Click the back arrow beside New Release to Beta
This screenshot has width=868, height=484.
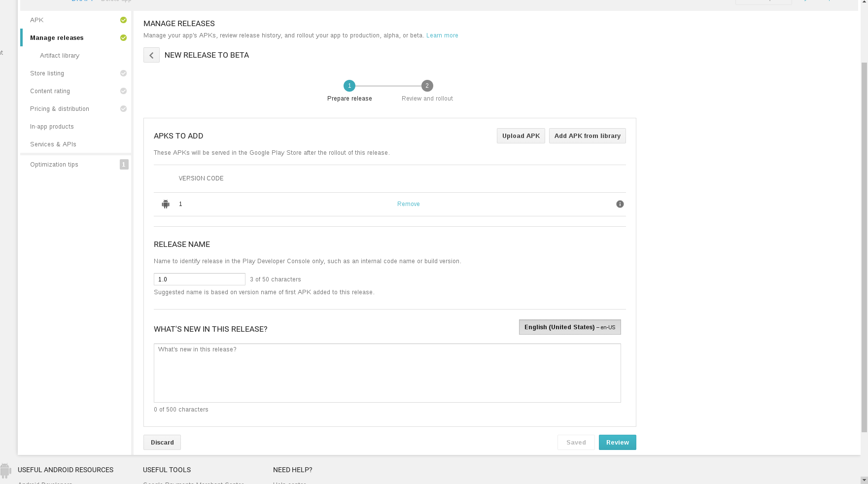tap(151, 55)
